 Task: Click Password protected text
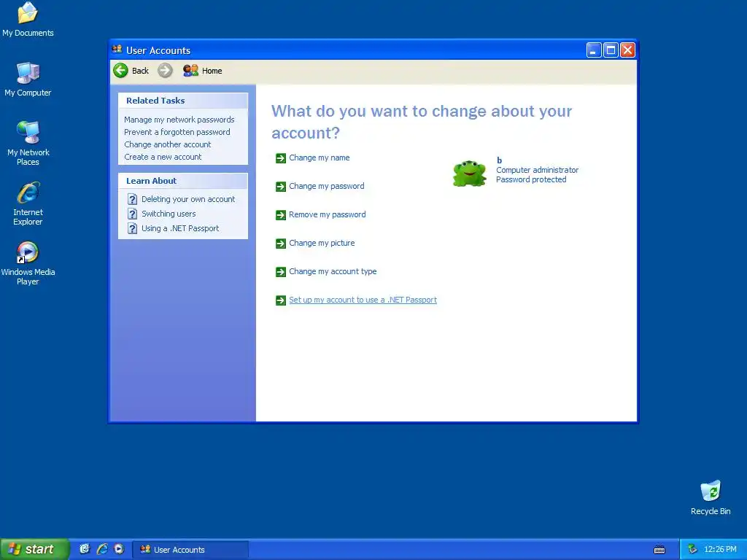(x=531, y=179)
